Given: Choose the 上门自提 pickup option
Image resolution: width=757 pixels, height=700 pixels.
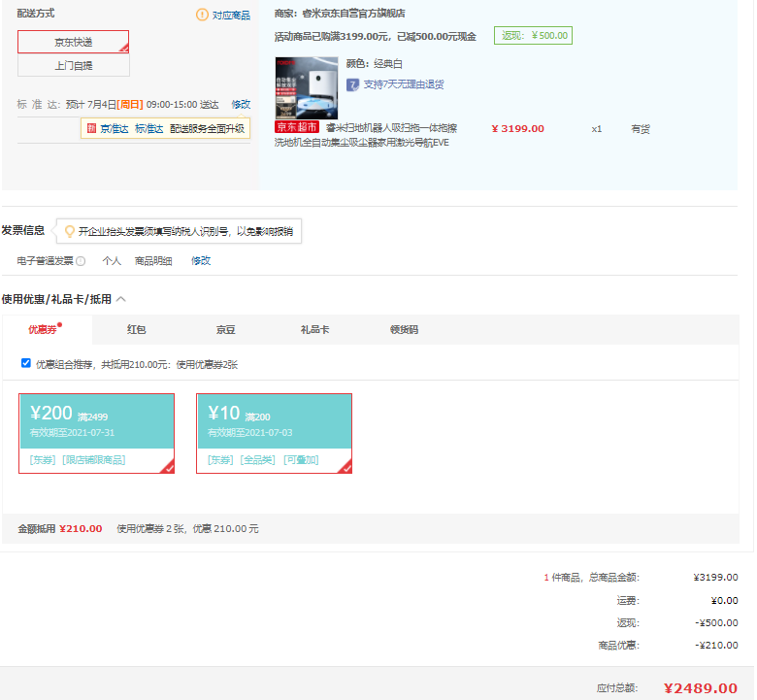Looking at the screenshot, I should point(74,65).
